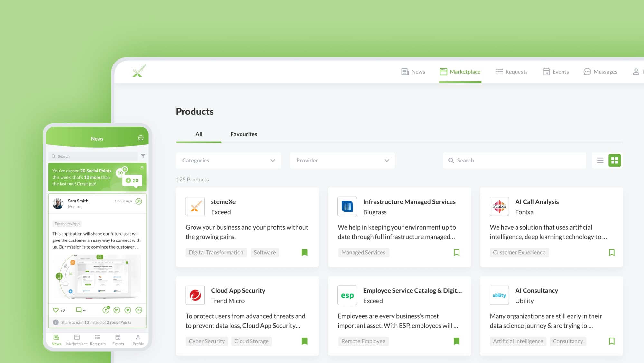Click the Digital Transformation tag on stemeXe
Screen dimensions: 644x363
(216, 252)
